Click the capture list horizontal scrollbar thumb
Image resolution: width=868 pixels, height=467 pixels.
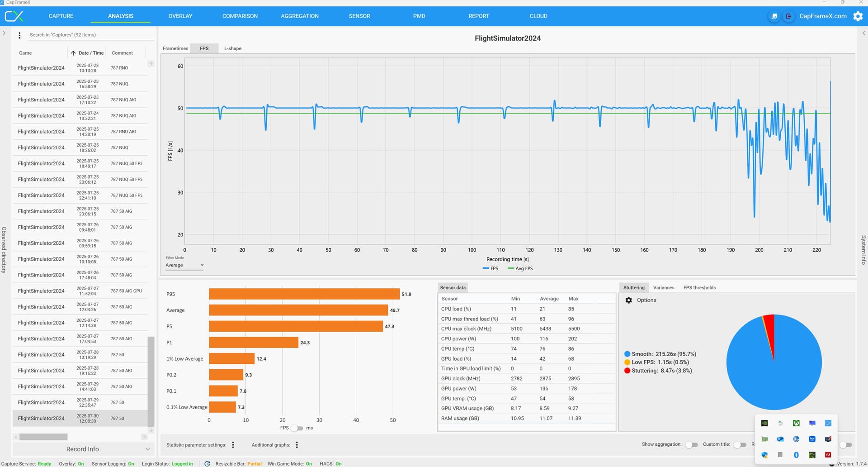coord(43,437)
